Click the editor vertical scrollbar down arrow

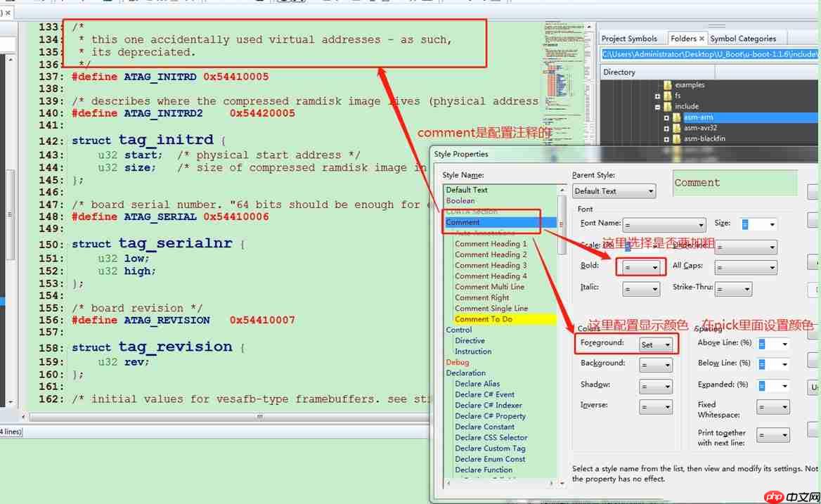[x=10, y=402]
